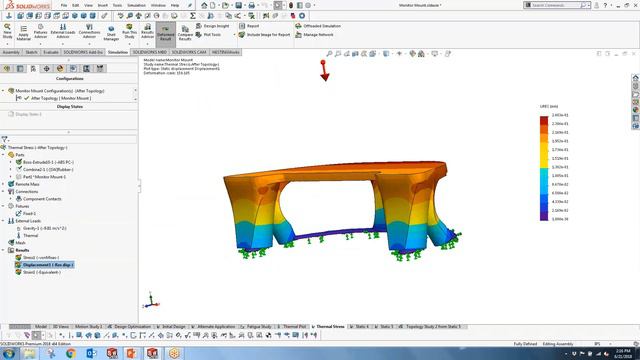Open the Insert menu
This screenshot has height=360, width=640.
103,5
